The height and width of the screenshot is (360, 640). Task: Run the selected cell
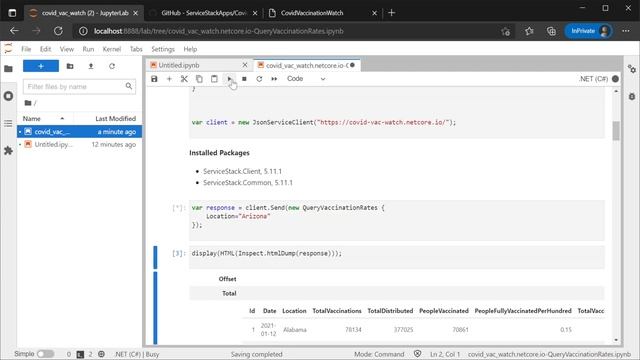[229, 79]
